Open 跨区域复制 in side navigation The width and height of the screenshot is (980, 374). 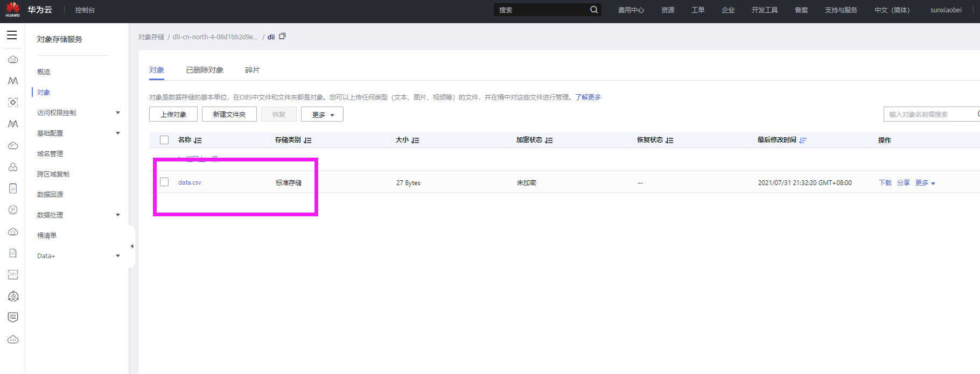tap(53, 174)
